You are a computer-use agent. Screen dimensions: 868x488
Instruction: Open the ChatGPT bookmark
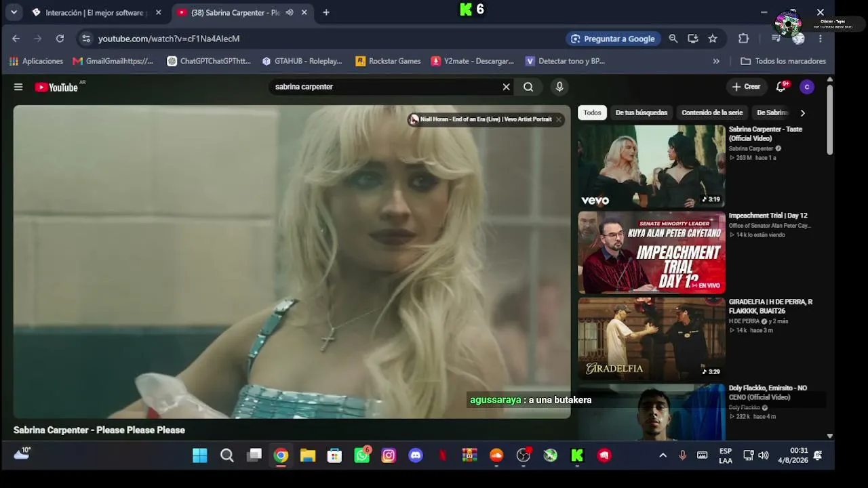click(210, 61)
